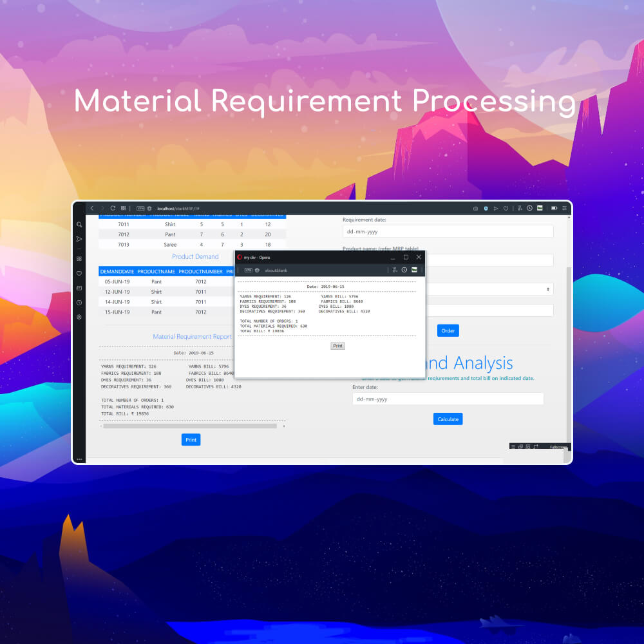Open sidebar three-dots setup menu

click(x=79, y=459)
